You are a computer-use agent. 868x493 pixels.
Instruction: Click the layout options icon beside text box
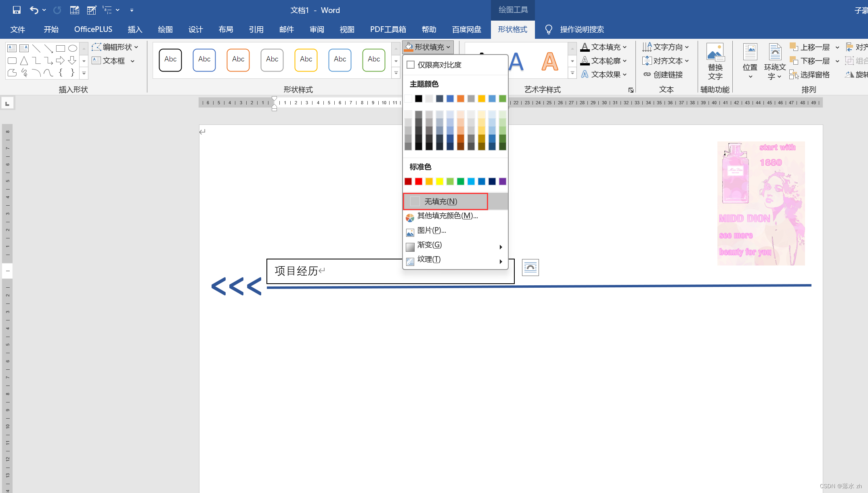pyautogui.click(x=530, y=268)
